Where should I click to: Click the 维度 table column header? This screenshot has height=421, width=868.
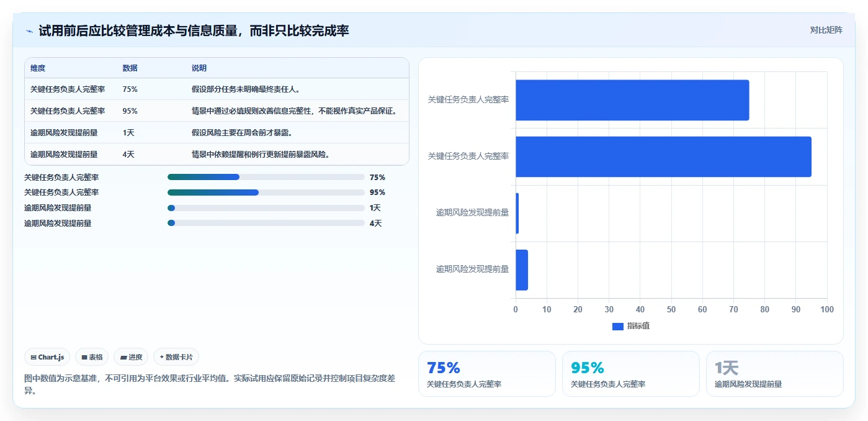[38, 68]
